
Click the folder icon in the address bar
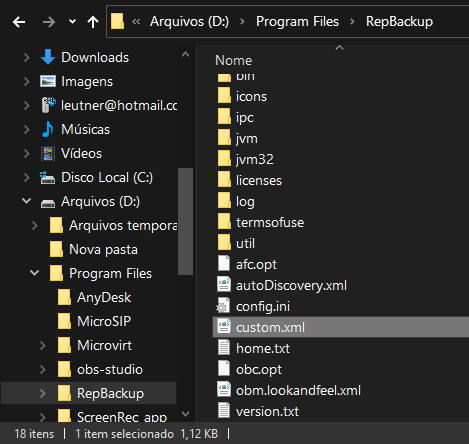tap(117, 21)
